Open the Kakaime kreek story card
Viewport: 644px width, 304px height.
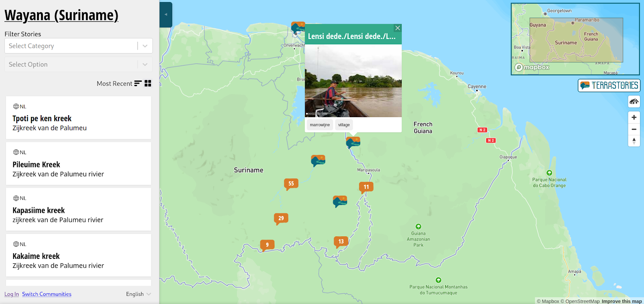pos(78,255)
